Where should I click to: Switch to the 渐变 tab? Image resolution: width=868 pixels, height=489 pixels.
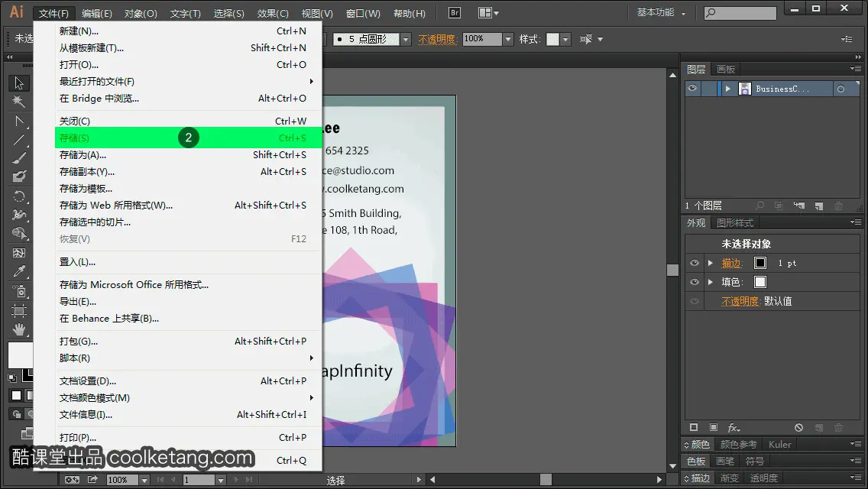(x=729, y=478)
